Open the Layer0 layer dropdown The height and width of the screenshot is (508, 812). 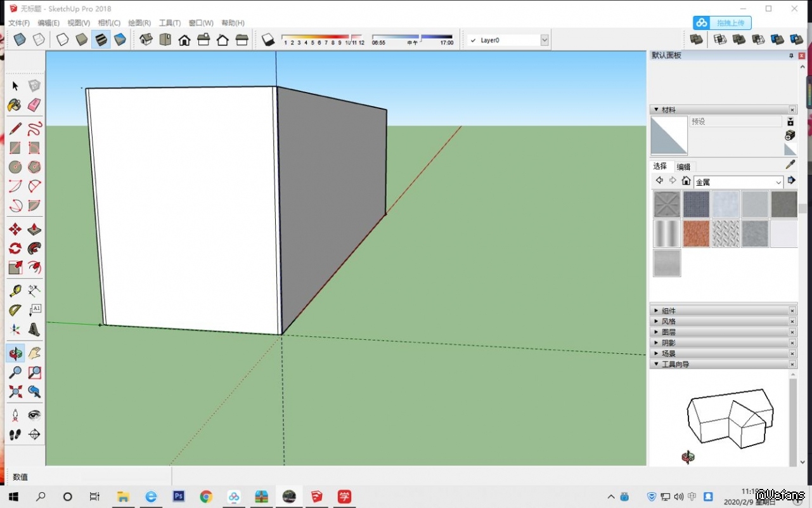click(x=544, y=40)
